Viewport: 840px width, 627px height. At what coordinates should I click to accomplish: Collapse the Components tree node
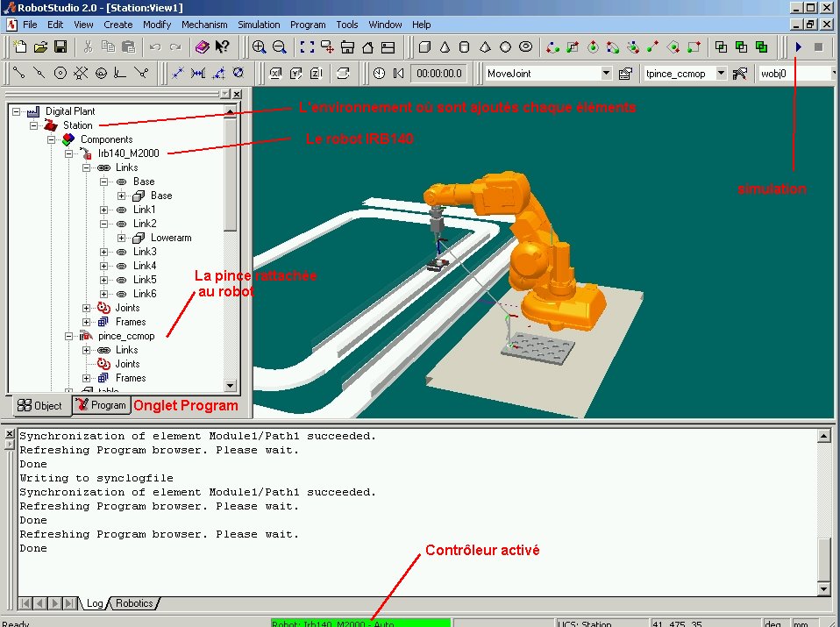52,139
